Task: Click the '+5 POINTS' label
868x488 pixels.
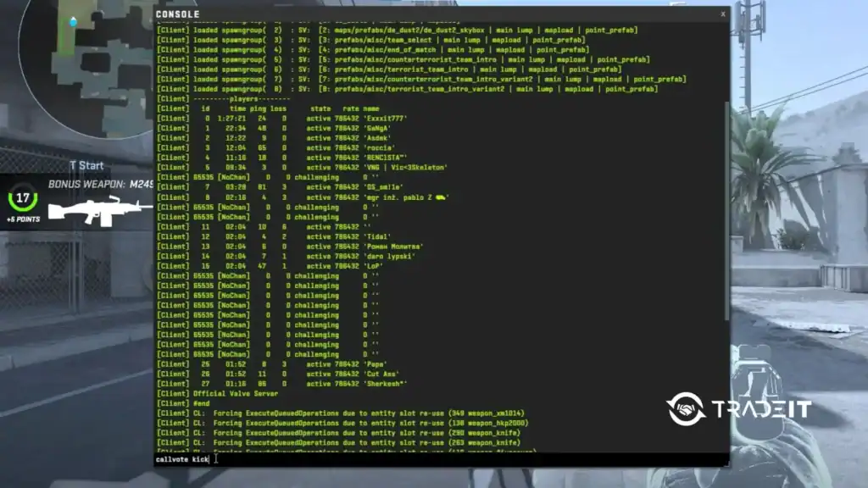Action: pyautogui.click(x=23, y=219)
